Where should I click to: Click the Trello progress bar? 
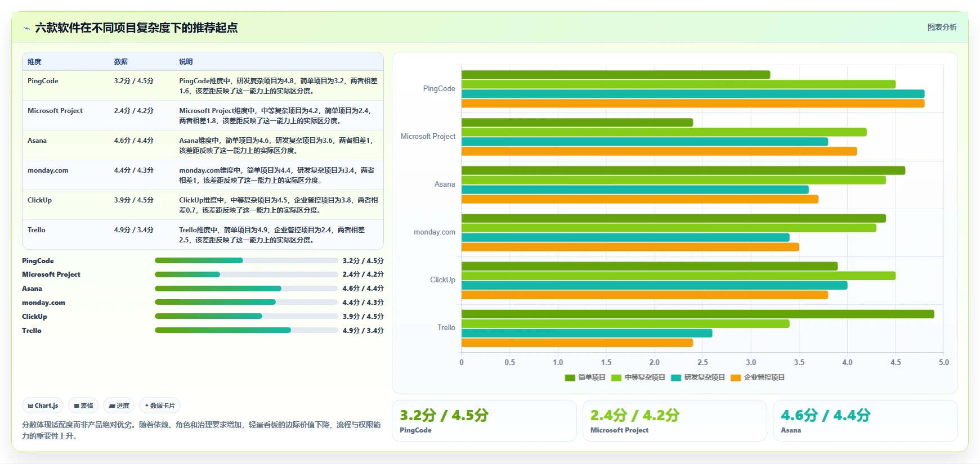(x=246, y=330)
